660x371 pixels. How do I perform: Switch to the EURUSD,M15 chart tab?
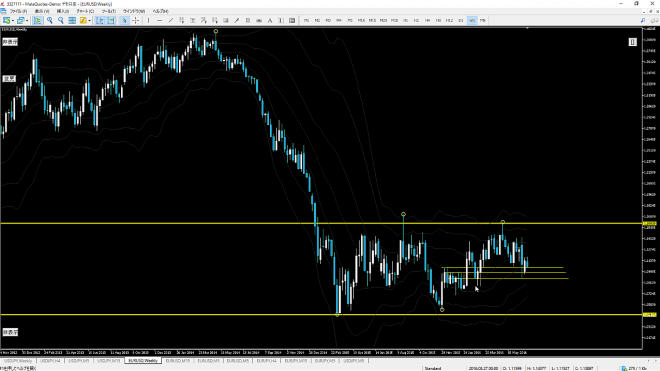(x=177, y=361)
